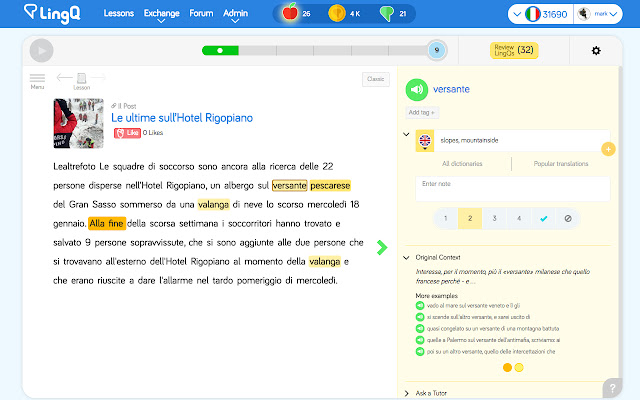Play the lesson audio

[41, 51]
